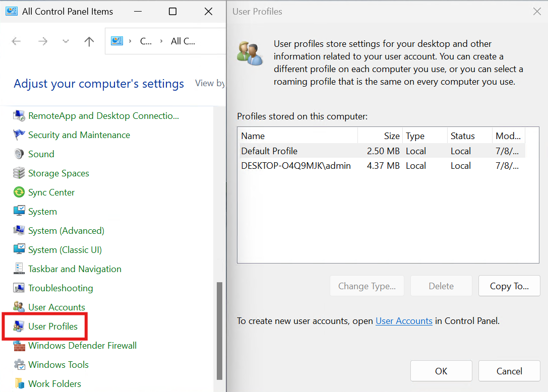548x392 pixels.
Task: Open System (Advanced)
Action: (x=66, y=231)
